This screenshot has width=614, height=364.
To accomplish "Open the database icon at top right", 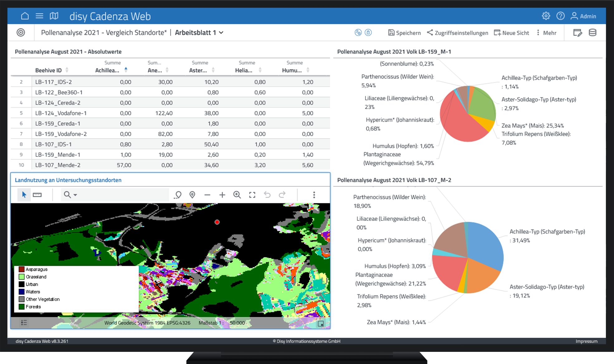I will pos(593,33).
